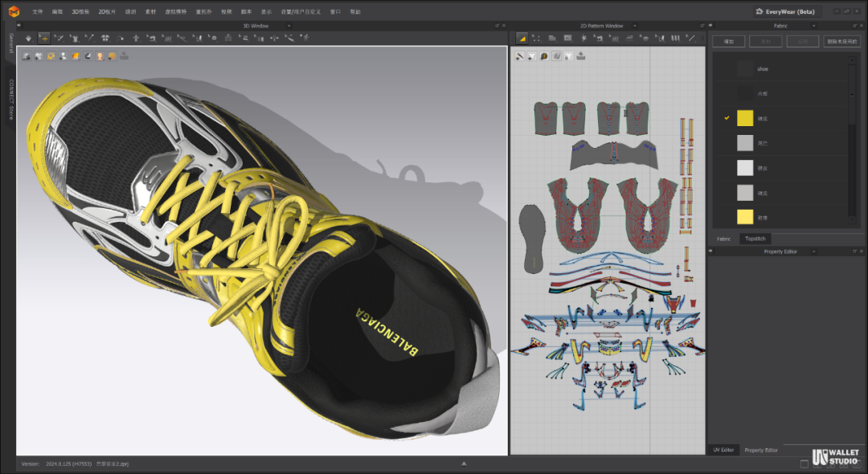The width and height of the screenshot is (868, 474).
Task: Click the first display icon in 2D Pattern view
Action: (x=520, y=56)
